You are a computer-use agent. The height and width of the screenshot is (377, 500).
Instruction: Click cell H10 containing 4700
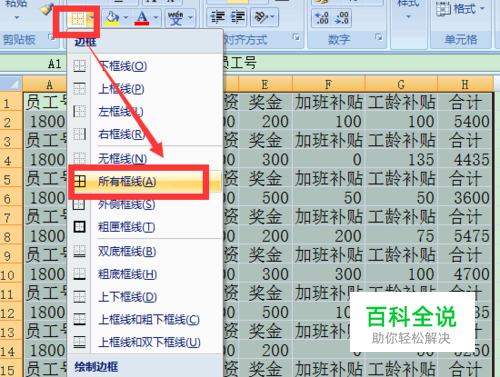coord(465,274)
